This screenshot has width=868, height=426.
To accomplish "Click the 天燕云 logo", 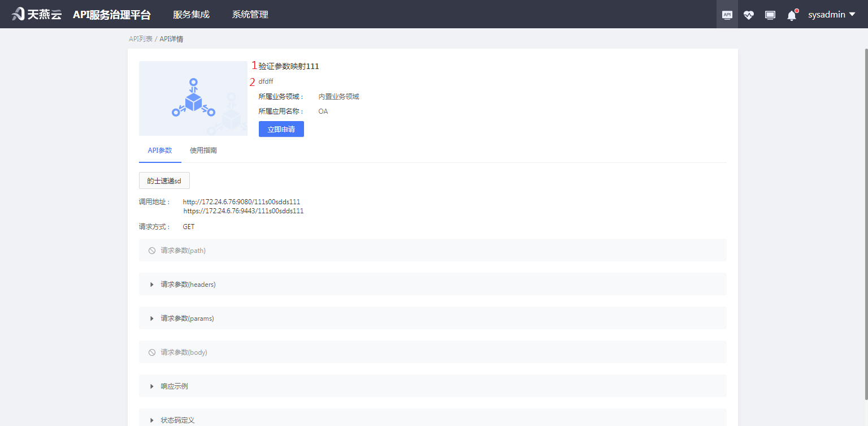I will pos(35,14).
